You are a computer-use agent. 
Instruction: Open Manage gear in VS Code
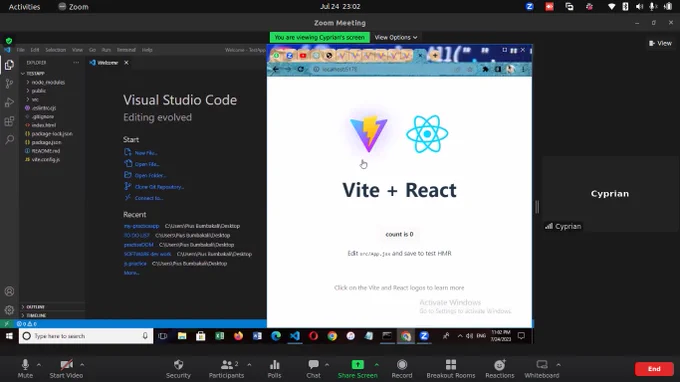(9, 310)
